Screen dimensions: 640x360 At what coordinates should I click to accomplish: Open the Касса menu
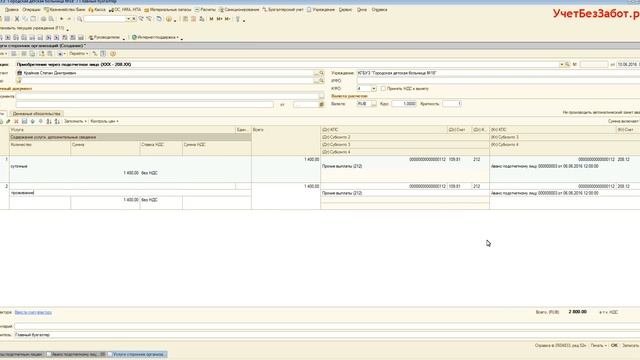(97, 9)
